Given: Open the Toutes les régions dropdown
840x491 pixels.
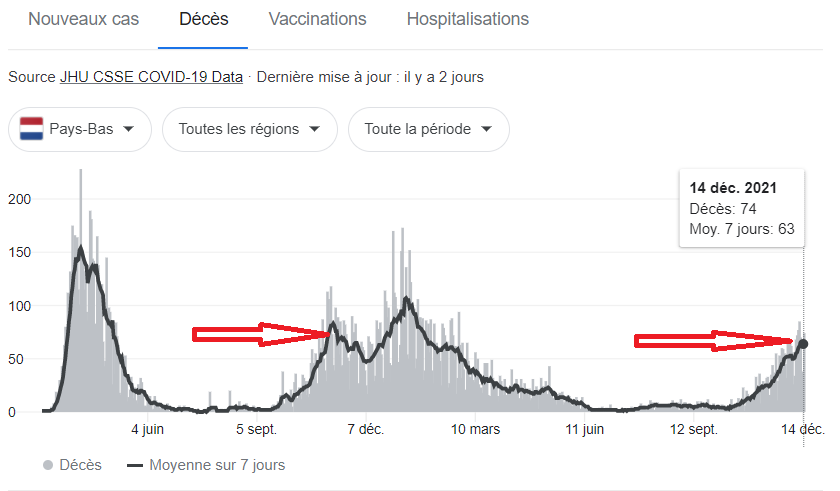Looking at the screenshot, I should 249,129.
